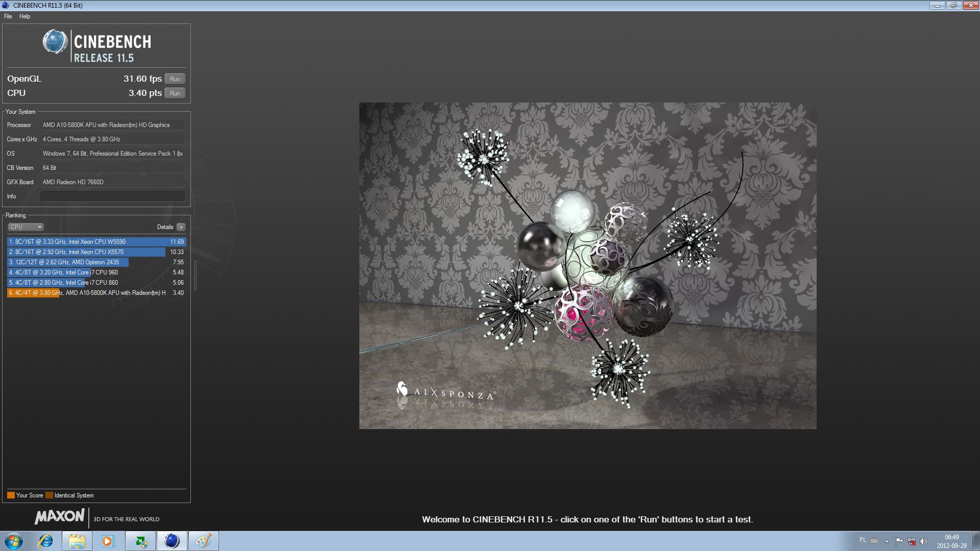Open the CPU ranking dropdown
This screenshot has width=980, height=551.
tap(26, 227)
